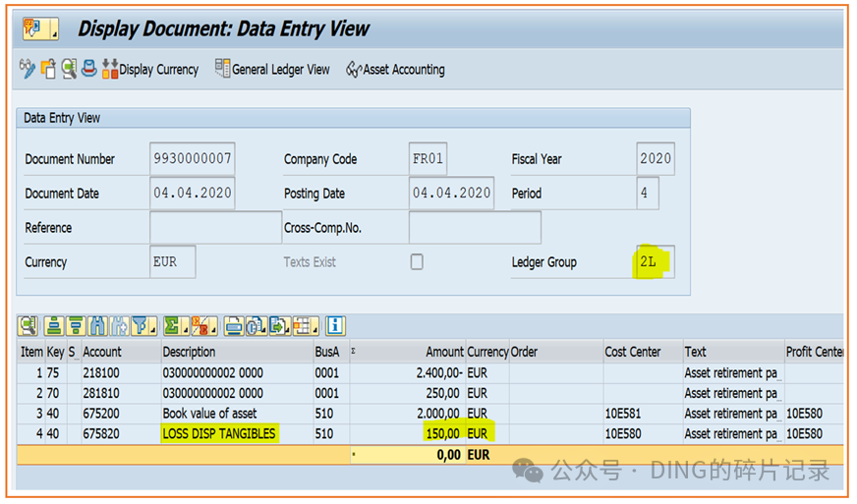Click the Set Filter funnel icon
The height and width of the screenshot is (504, 857).
point(141,326)
